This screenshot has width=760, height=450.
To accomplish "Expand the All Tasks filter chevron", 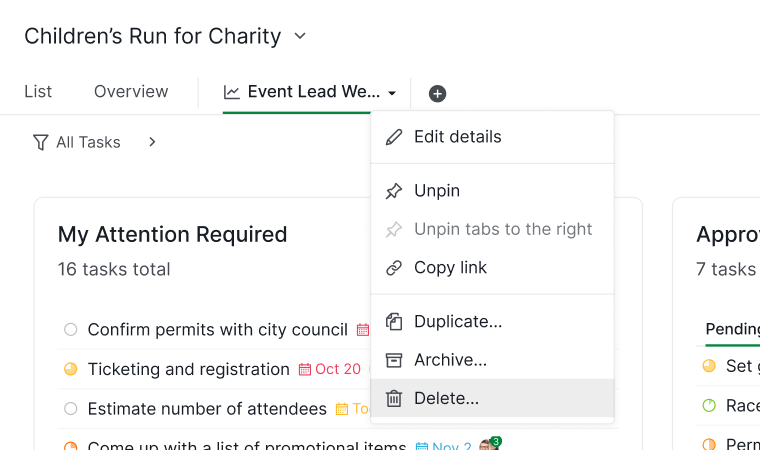I will pos(152,142).
